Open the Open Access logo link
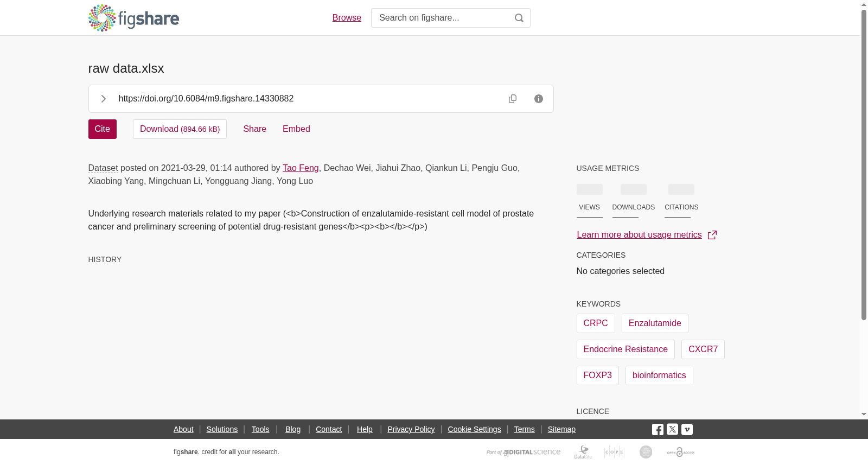The height and width of the screenshot is (465, 868). pos(681,452)
